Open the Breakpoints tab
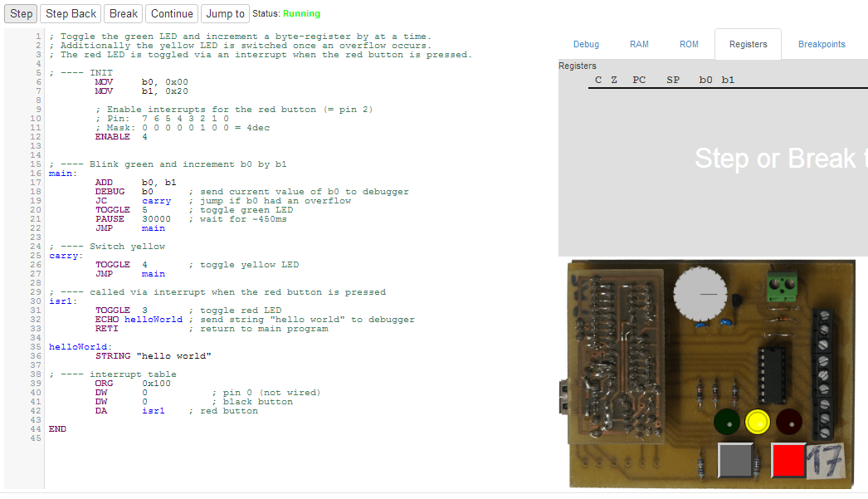868x499 pixels. coord(822,44)
